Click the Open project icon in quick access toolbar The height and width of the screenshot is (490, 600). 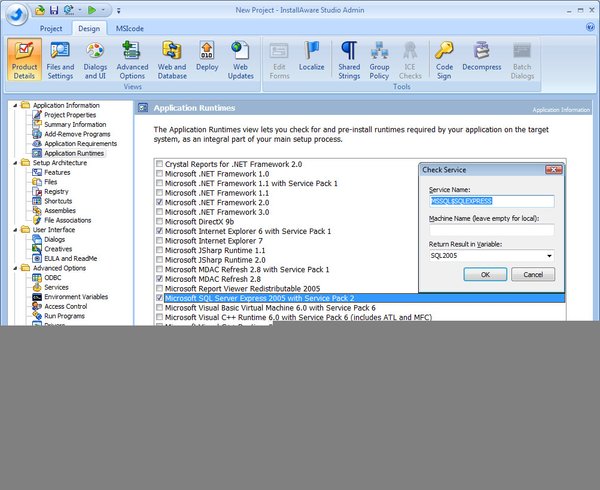40,10
